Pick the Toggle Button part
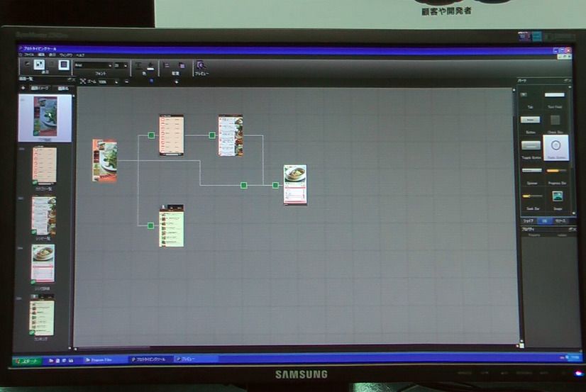Screen dimensions: 586x392 (x=531, y=150)
